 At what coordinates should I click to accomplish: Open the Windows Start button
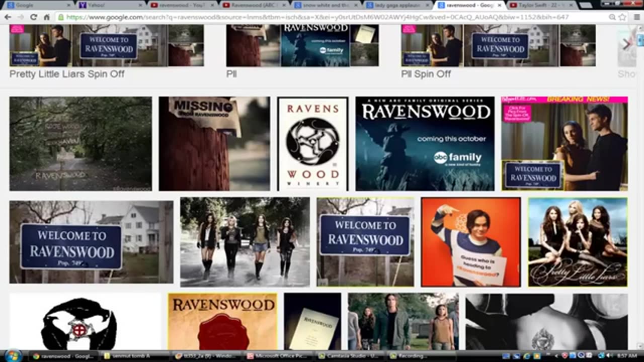[x=12, y=355]
